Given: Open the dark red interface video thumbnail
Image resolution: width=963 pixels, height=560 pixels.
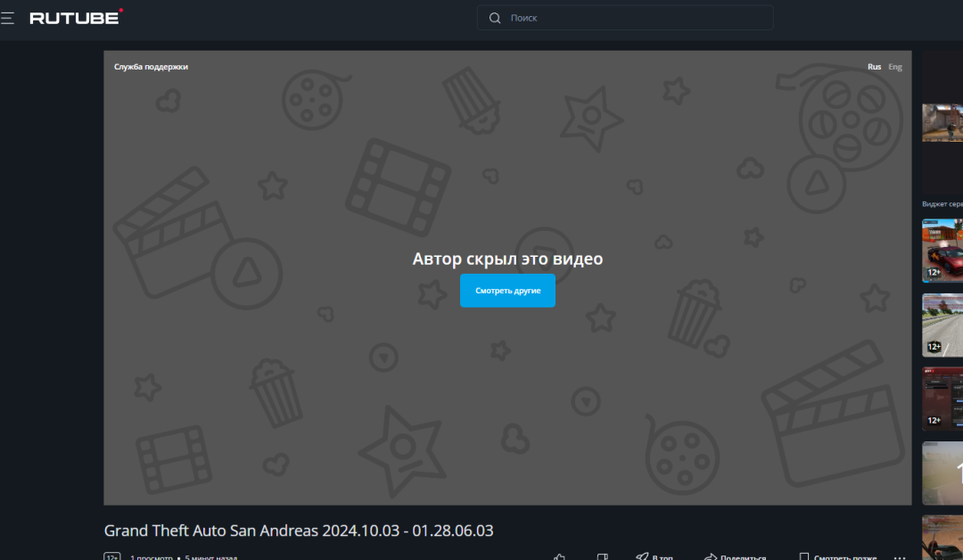Looking at the screenshot, I should 942,399.
